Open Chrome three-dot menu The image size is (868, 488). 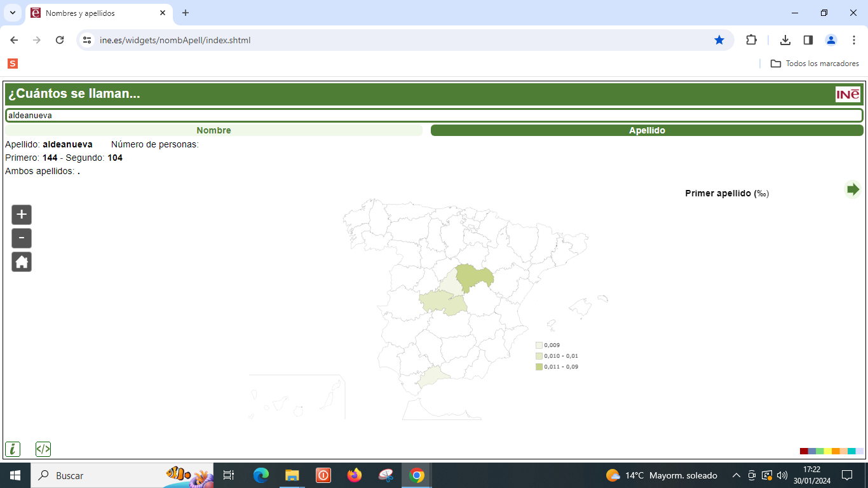(854, 40)
